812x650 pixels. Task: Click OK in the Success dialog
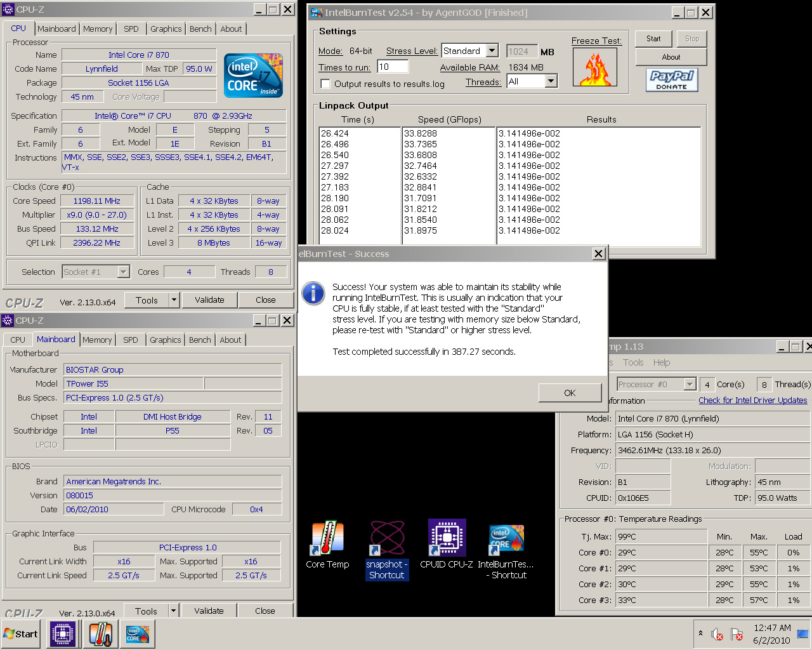(x=570, y=393)
